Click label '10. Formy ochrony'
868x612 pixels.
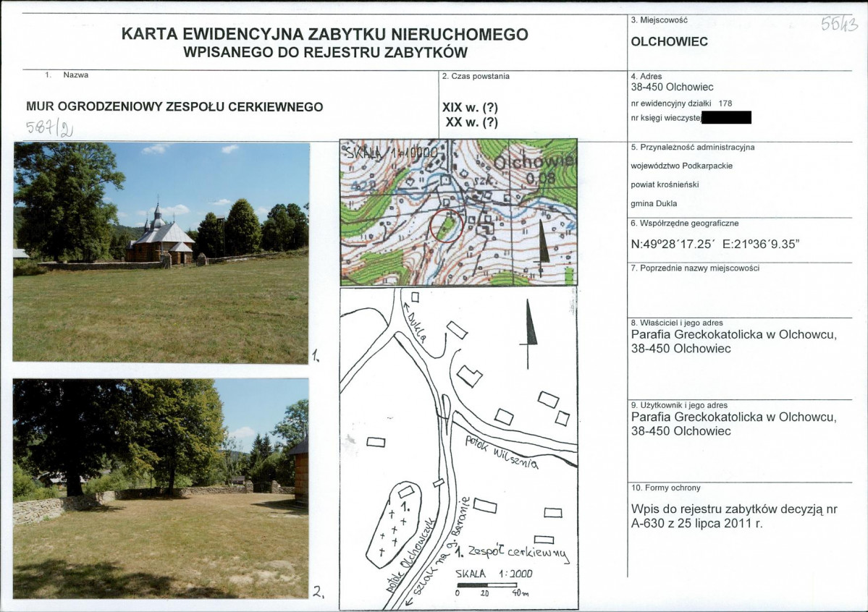pos(666,488)
